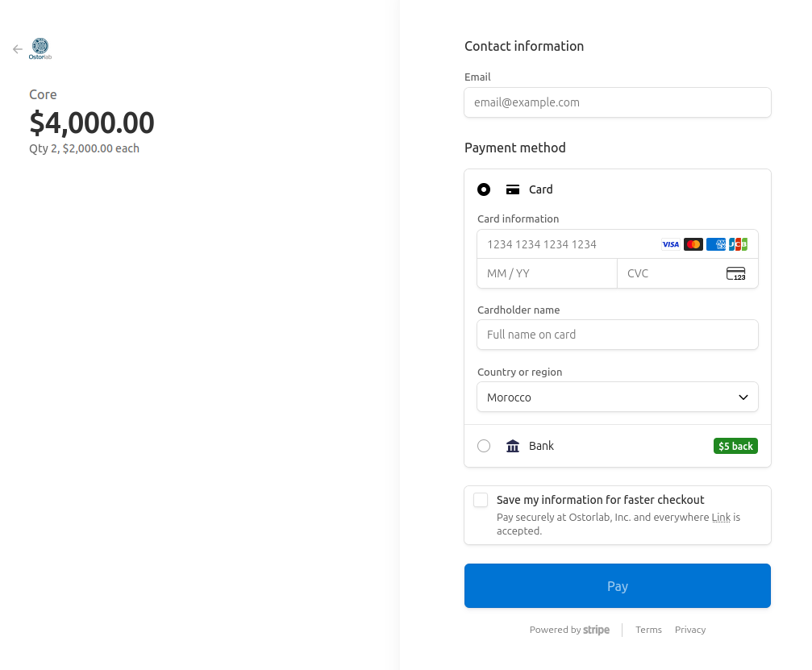The image size is (812, 670).
Task: Open the Privacy link
Action: coord(689,630)
